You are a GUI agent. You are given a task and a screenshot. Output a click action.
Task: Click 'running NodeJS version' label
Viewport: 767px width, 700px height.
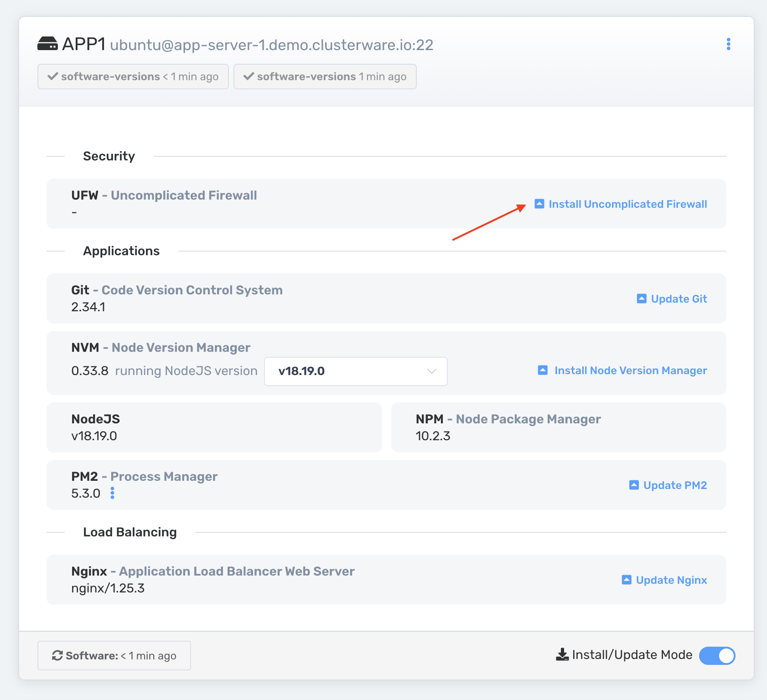(x=186, y=371)
